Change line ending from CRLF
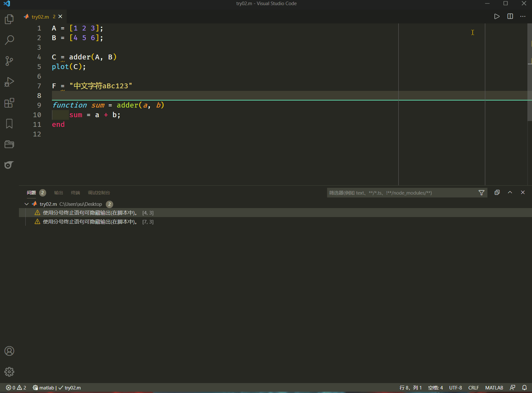This screenshot has width=532, height=393. coord(474,388)
